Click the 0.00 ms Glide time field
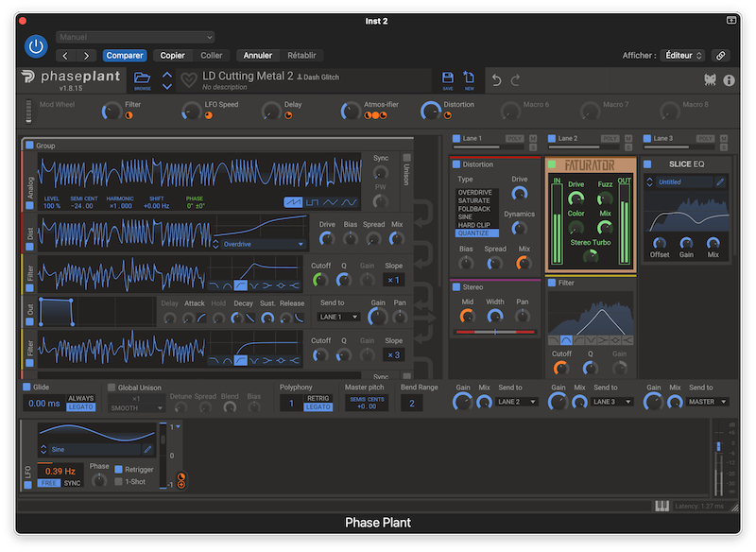The image size is (756, 552). click(x=43, y=403)
